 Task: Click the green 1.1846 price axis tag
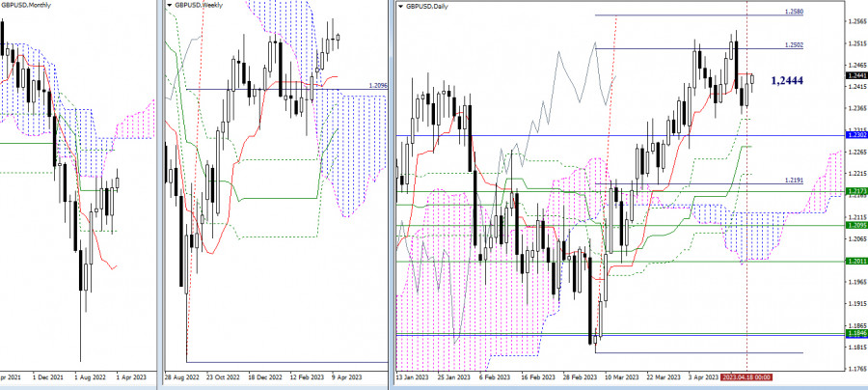coord(855,333)
